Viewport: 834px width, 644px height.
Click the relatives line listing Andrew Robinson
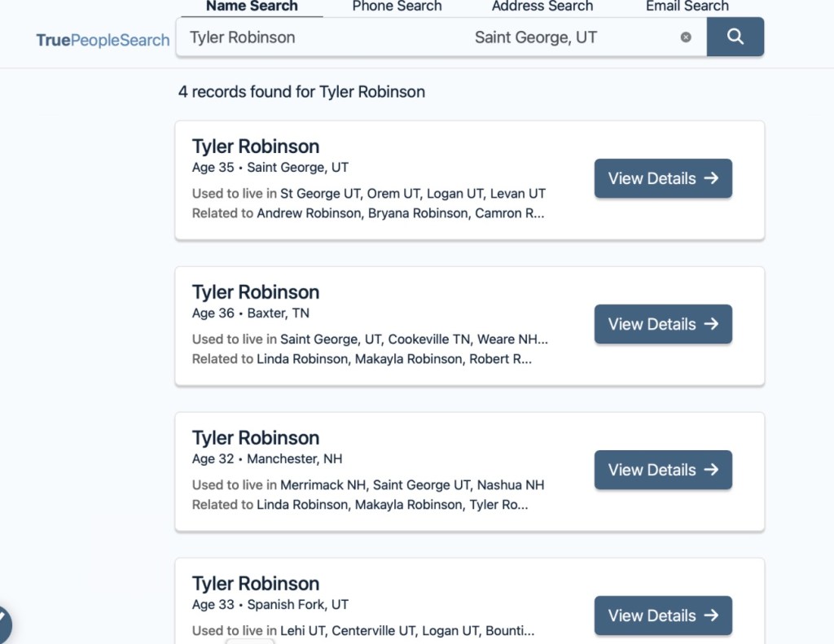click(x=368, y=213)
